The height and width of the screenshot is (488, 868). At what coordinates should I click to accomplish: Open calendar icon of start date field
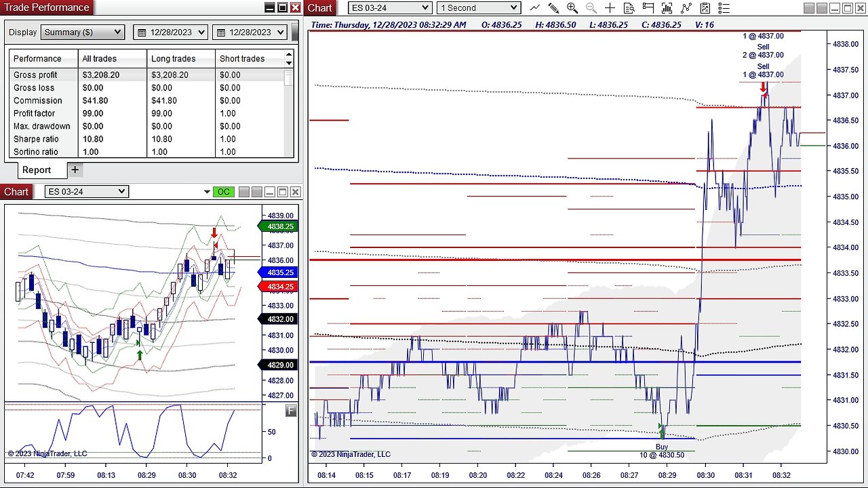141,33
